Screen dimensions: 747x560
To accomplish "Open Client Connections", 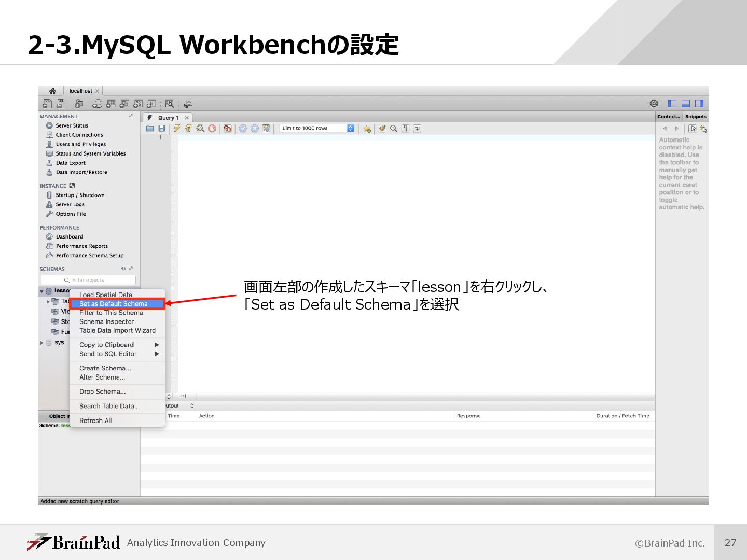I will coord(79,135).
